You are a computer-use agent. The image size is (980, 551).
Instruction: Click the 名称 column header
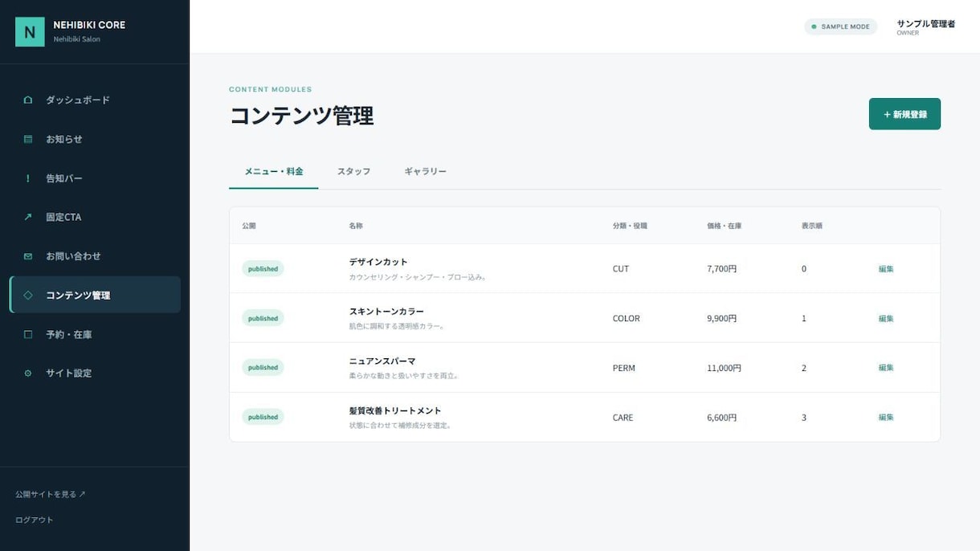356,226
